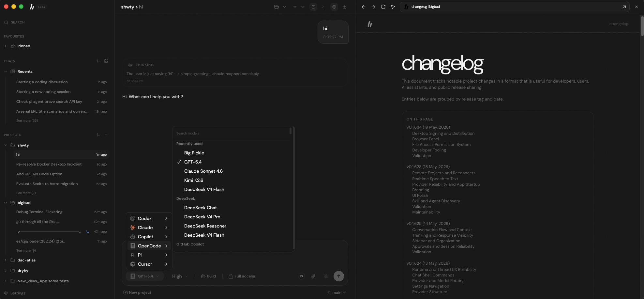Open the Copilot provider submenu
This screenshot has width=644, height=299.
tap(149, 237)
